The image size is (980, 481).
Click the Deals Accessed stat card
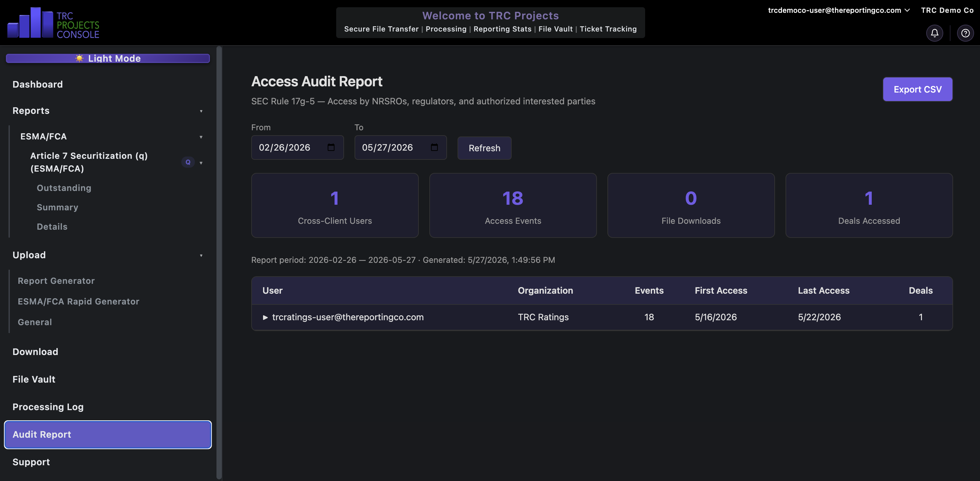[x=869, y=205]
